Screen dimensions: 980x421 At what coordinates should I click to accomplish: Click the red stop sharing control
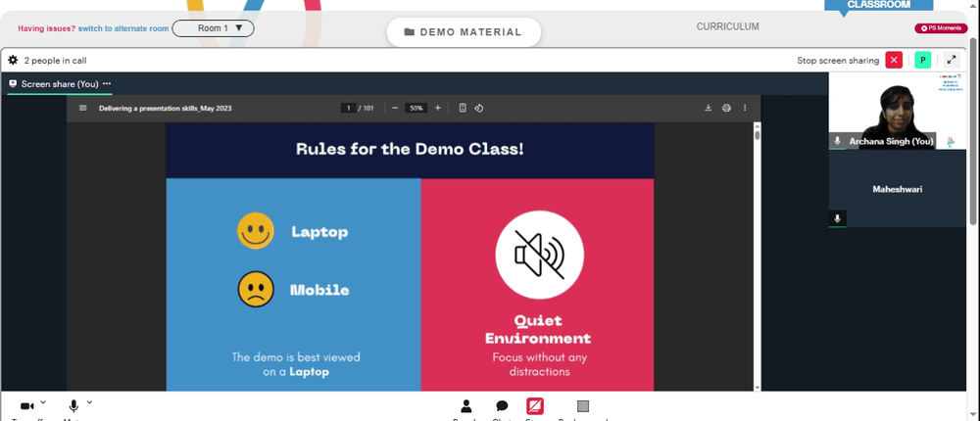pyautogui.click(x=535, y=406)
